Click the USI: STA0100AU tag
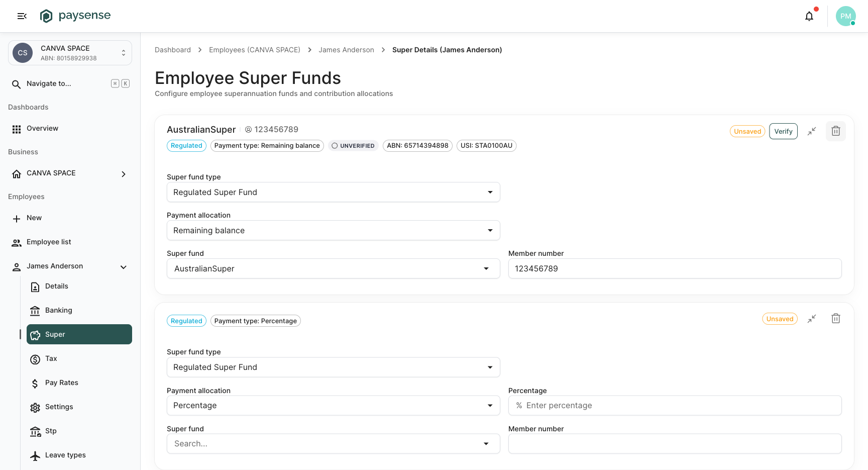This screenshot has height=470, width=868. 486,146
